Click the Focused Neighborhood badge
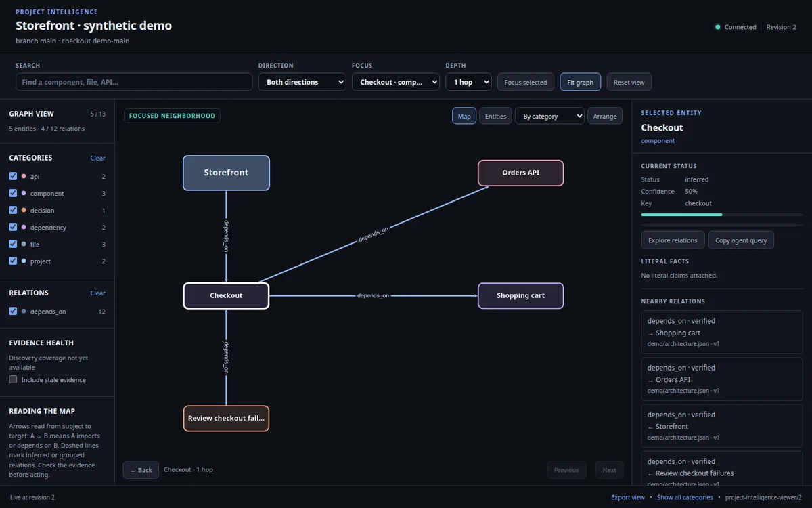812x508 pixels. pyautogui.click(x=172, y=116)
